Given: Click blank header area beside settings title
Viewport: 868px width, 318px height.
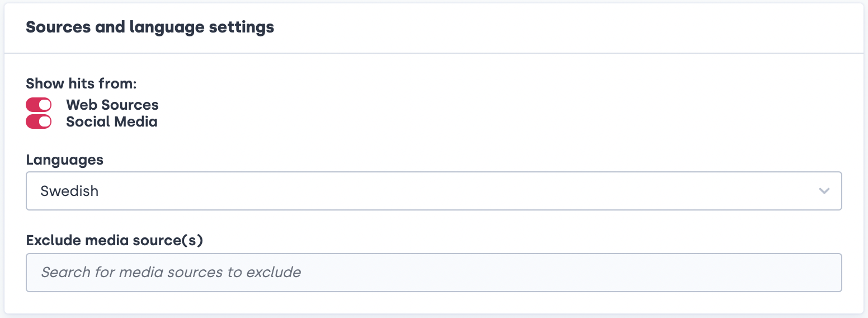Looking at the screenshot, I should (x=559, y=27).
